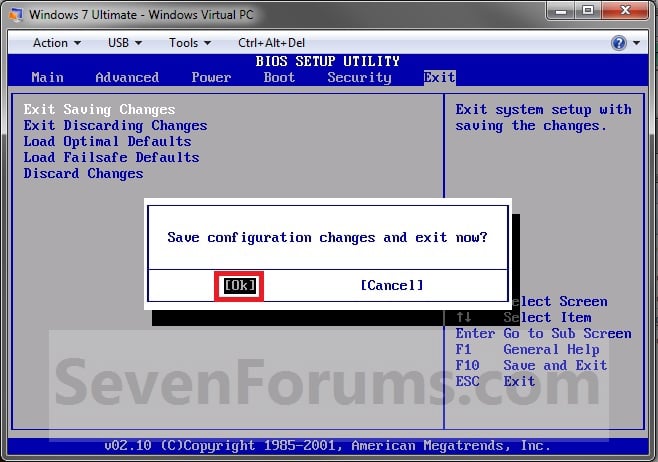Confirm saving with the Ok button
The width and height of the screenshot is (658, 462).
coord(239,286)
